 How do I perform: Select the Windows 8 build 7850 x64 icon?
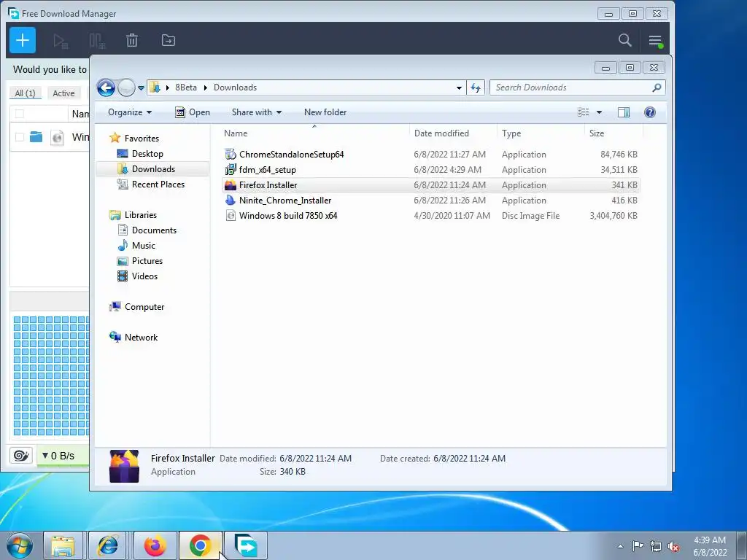(x=230, y=216)
